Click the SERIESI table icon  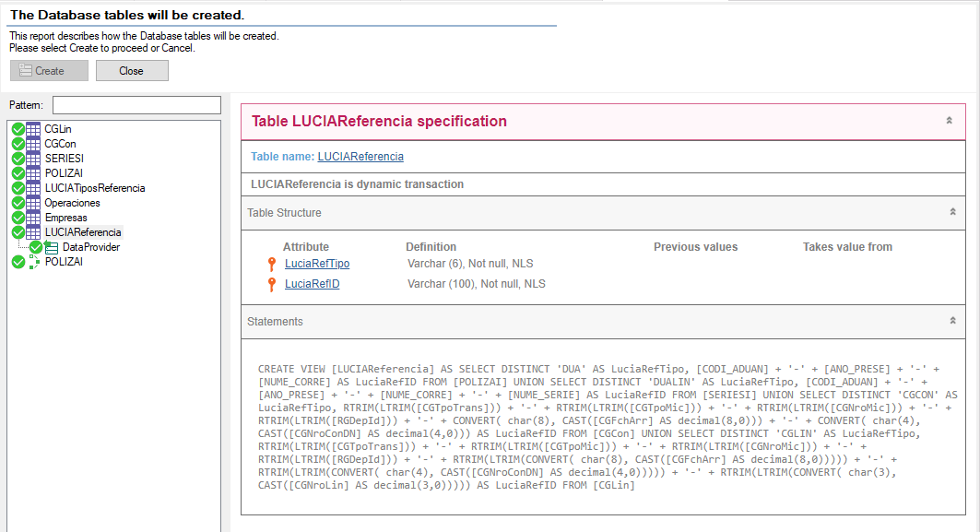pyautogui.click(x=34, y=159)
